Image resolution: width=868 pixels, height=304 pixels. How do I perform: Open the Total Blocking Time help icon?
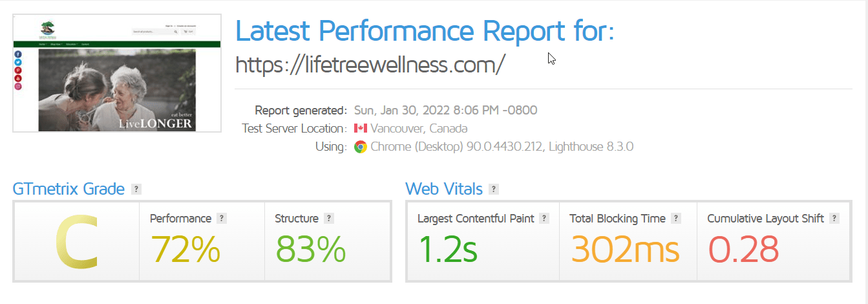(675, 219)
